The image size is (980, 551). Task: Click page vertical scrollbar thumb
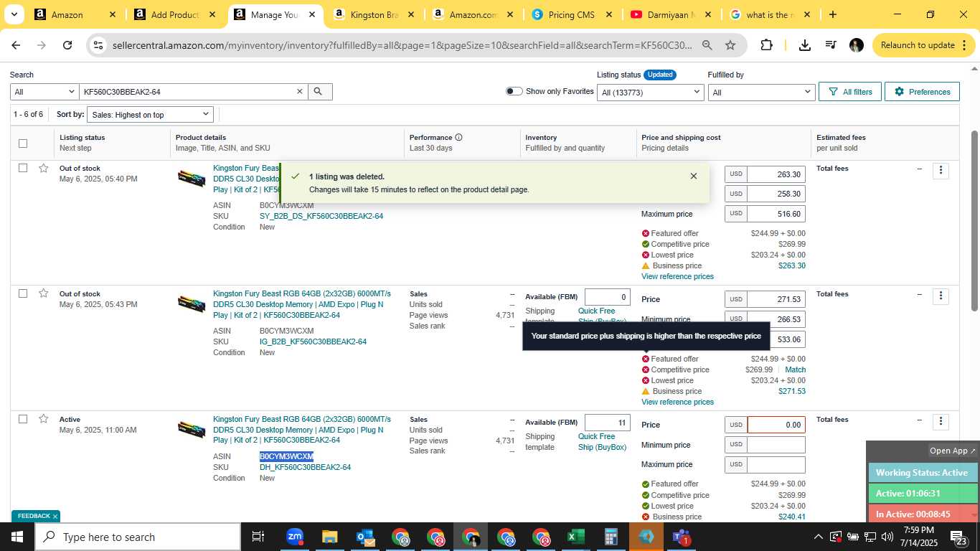[974, 221]
